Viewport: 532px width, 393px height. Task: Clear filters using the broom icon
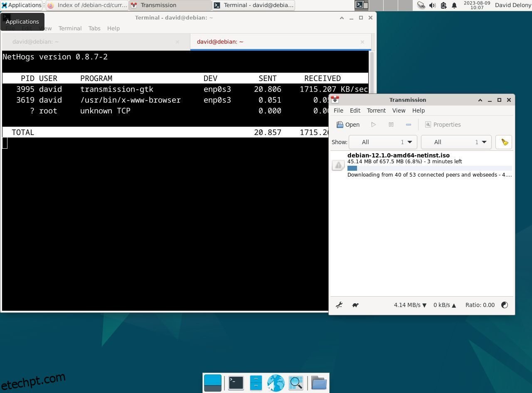[x=504, y=142]
